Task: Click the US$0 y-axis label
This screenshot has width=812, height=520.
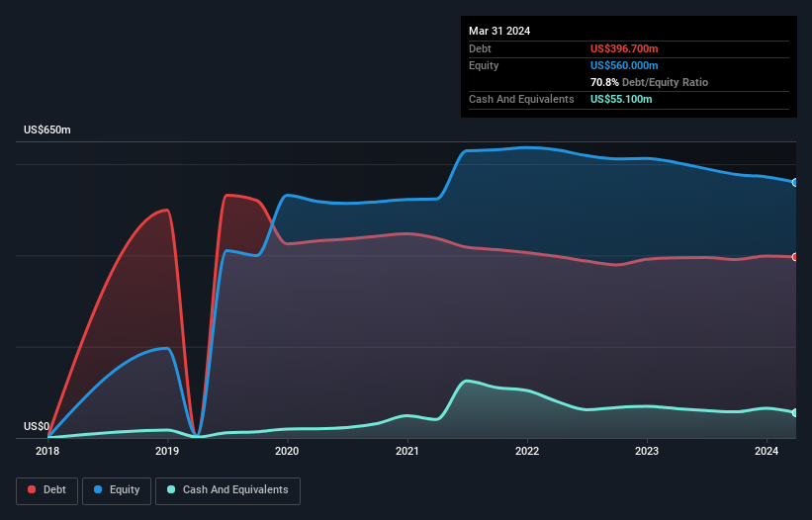Action: 37,426
